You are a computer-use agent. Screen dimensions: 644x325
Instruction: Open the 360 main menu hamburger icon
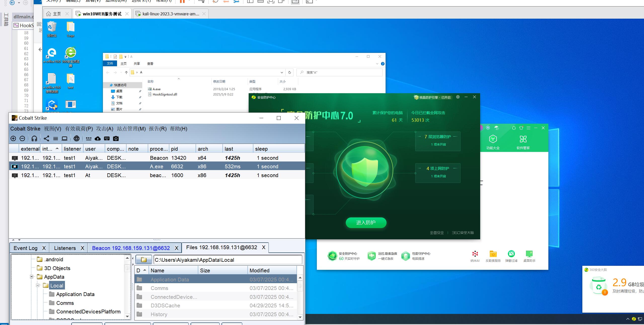(x=528, y=128)
